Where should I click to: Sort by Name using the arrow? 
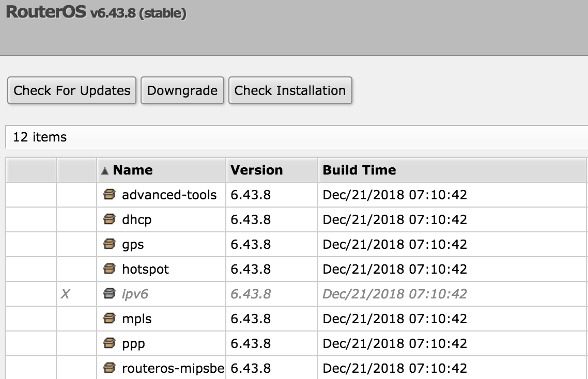105,170
